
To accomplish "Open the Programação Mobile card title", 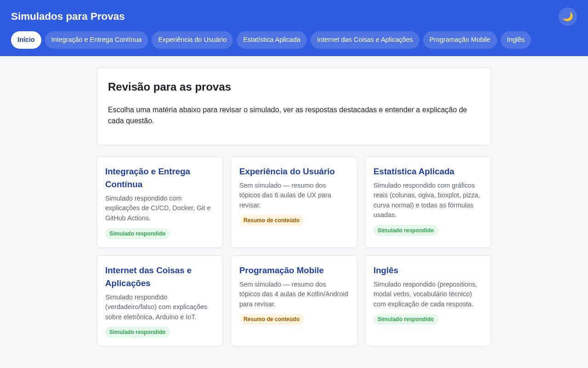I will point(282,270).
